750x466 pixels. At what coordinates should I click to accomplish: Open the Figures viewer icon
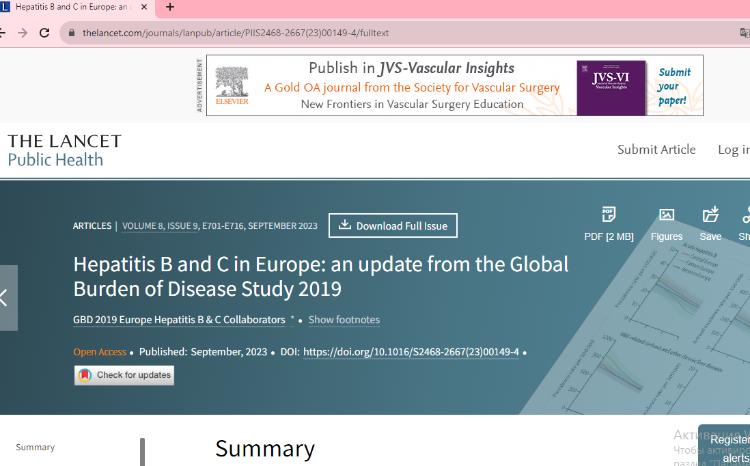point(666,215)
